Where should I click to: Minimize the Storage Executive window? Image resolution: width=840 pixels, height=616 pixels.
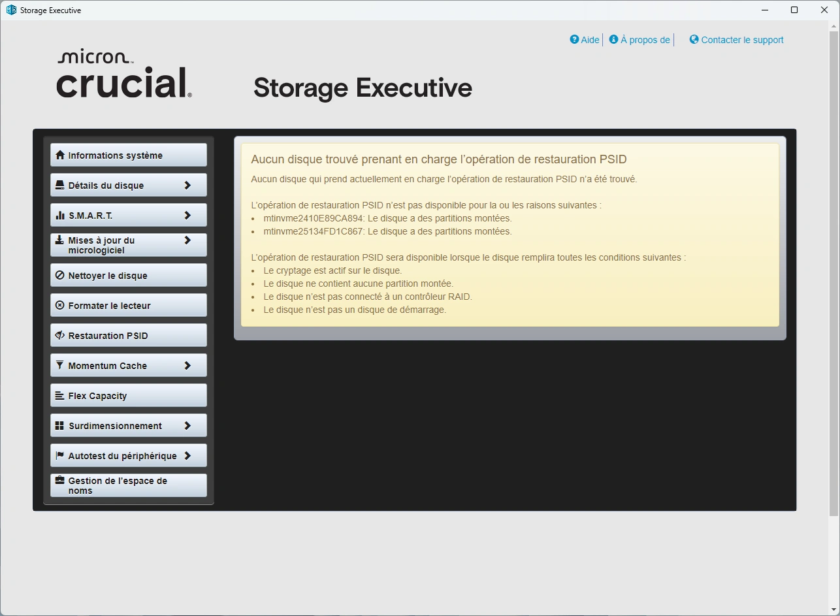(x=765, y=10)
